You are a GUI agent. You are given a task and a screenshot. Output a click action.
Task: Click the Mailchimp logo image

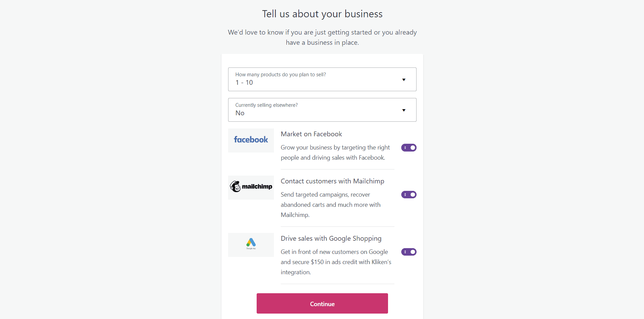pyautogui.click(x=251, y=187)
